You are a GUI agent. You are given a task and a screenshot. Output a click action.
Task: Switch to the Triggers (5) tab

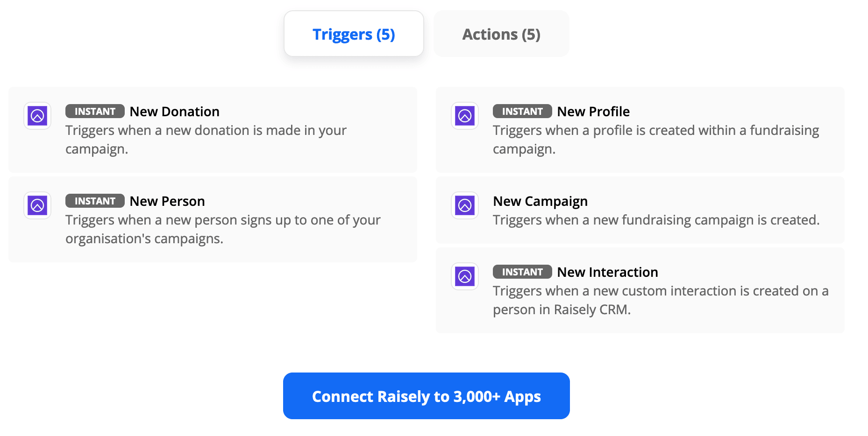(x=354, y=34)
